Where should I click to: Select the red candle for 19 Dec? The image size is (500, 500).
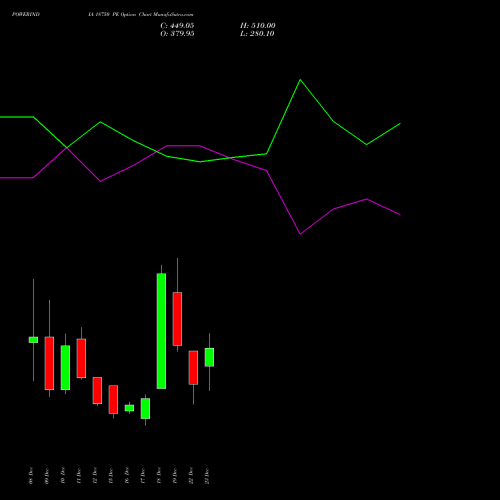177,319
